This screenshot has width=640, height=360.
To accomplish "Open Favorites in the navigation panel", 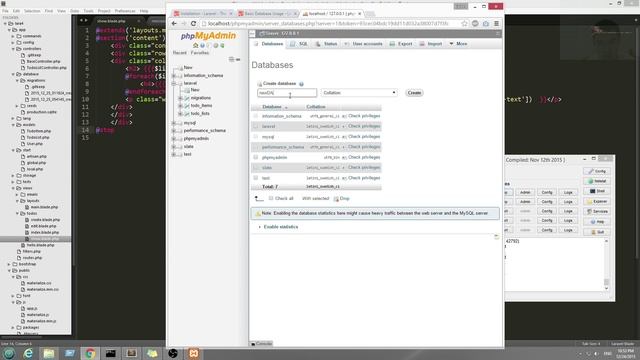I will tap(200, 53).
